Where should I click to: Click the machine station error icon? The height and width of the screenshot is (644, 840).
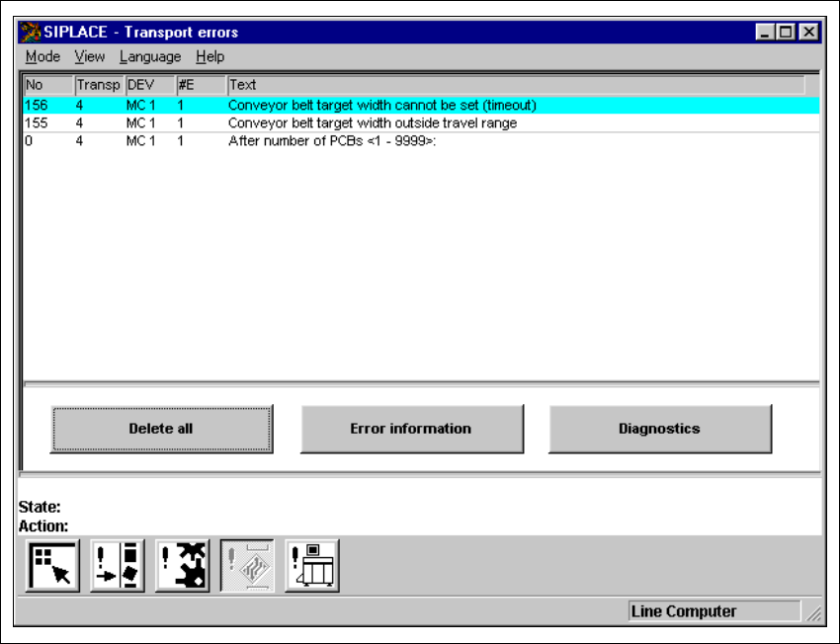click(311, 566)
